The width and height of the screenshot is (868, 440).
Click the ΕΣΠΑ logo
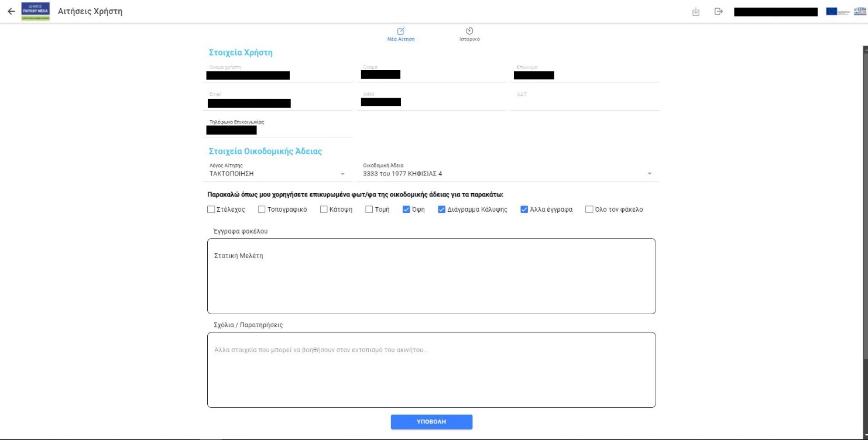860,12
